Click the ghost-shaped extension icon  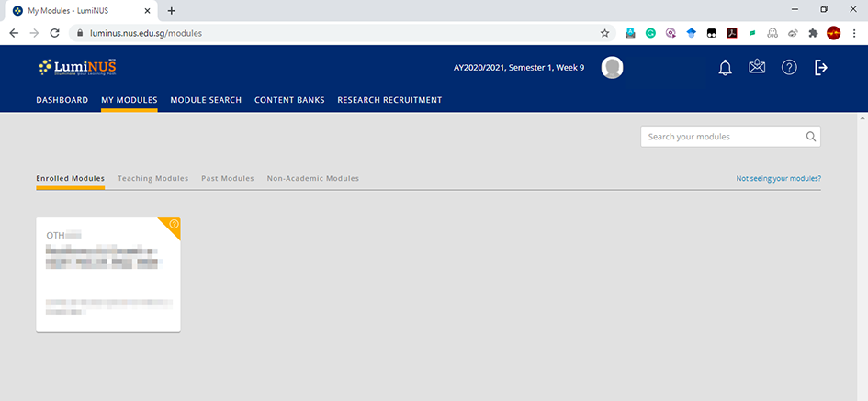coord(772,33)
